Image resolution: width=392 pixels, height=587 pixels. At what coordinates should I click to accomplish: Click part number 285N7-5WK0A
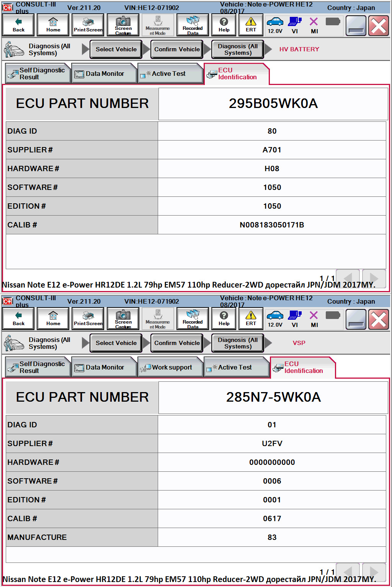click(273, 397)
